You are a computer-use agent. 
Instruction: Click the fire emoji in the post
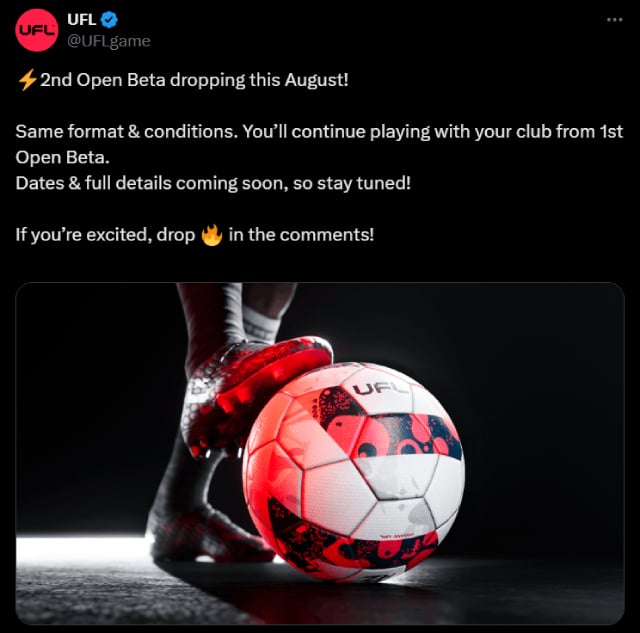point(212,235)
